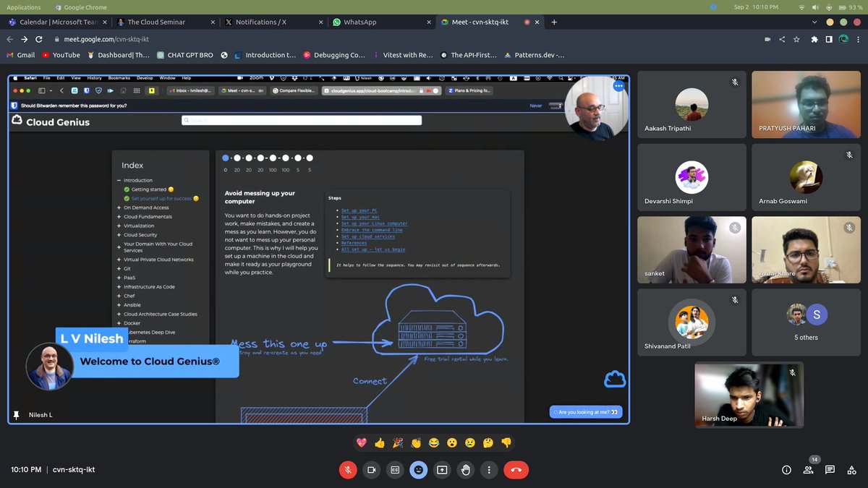
Task: Select Harsh Deep's self-view tile
Action: click(749, 395)
